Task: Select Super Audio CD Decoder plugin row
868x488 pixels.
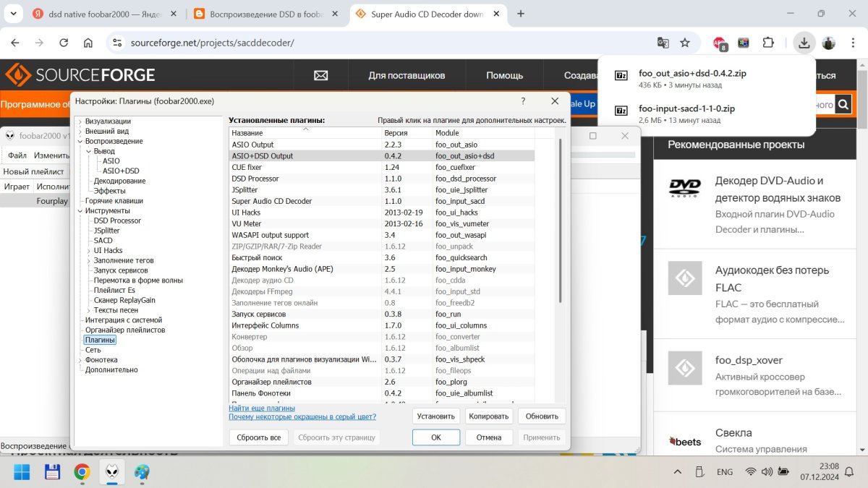Action: [x=382, y=201]
